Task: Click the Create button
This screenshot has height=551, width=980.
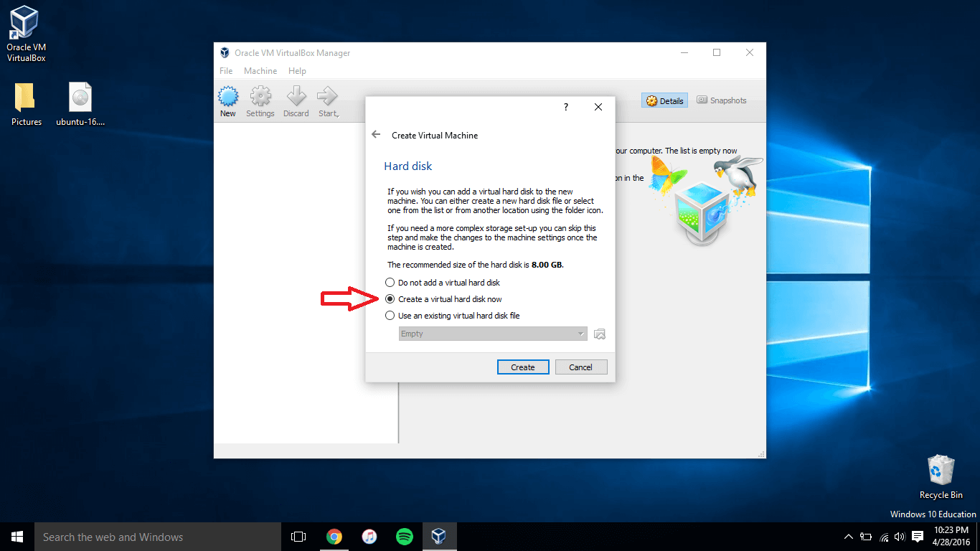Action: [523, 367]
